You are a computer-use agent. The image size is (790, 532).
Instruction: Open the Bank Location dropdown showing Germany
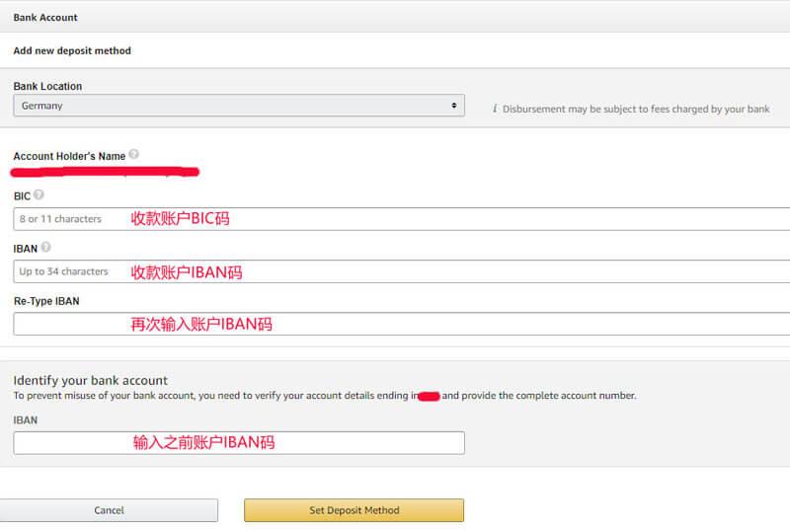click(239, 106)
